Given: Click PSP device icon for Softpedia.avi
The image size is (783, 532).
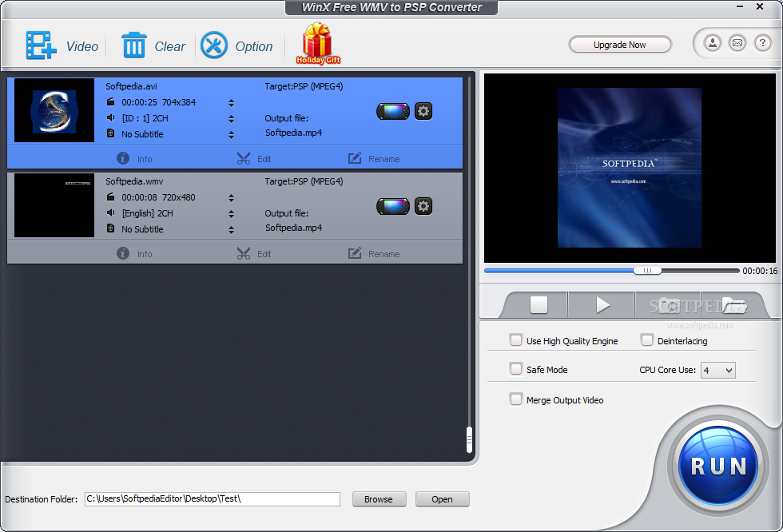Looking at the screenshot, I should pyautogui.click(x=393, y=111).
